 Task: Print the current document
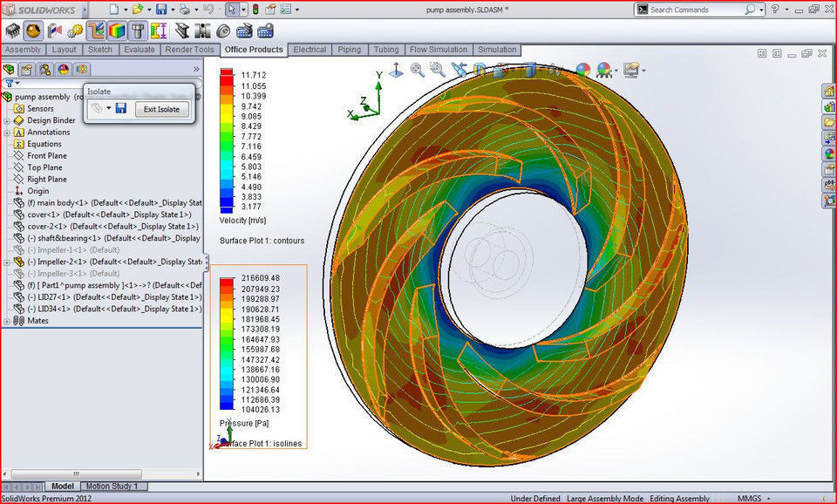tap(186, 9)
